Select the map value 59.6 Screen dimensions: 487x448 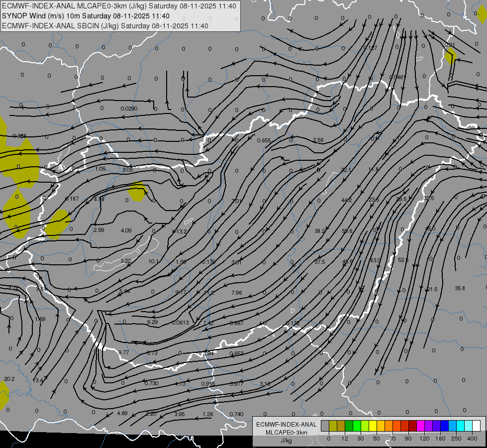pyautogui.click(x=347, y=231)
